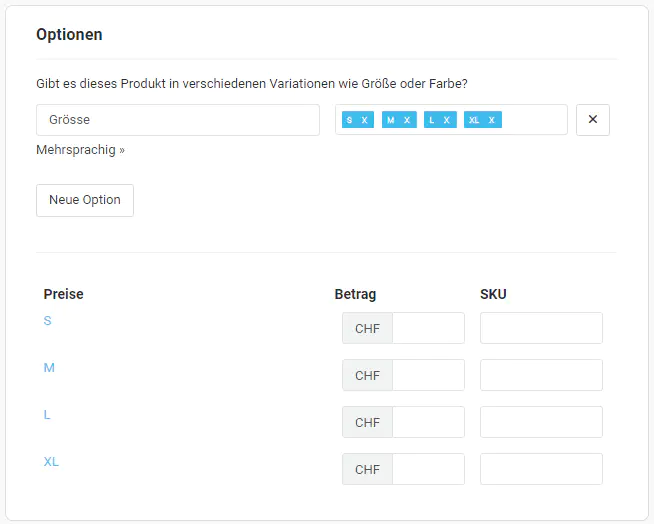This screenshot has height=524, width=654.
Task: Remove the L size tag
Action: (447, 120)
